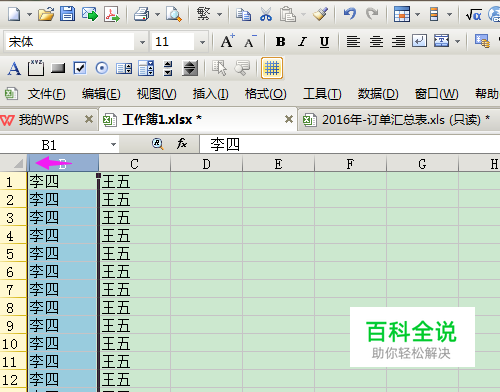Switch to 2016年-订单汇总表.xls tab

click(x=400, y=120)
